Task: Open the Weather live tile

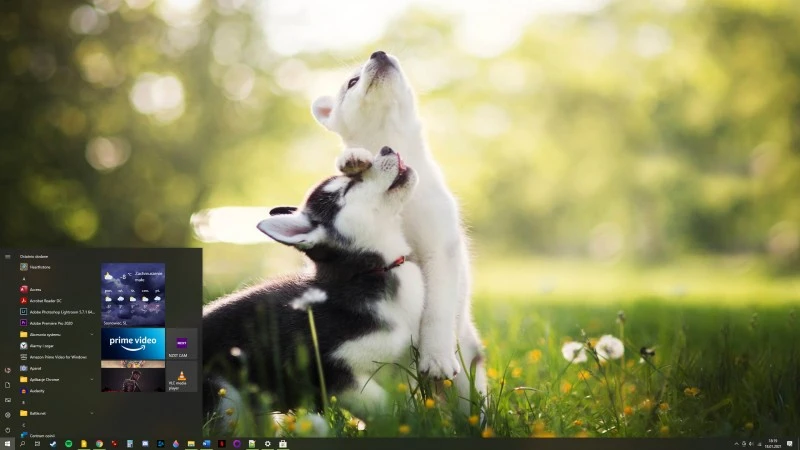Action: pyautogui.click(x=133, y=294)
